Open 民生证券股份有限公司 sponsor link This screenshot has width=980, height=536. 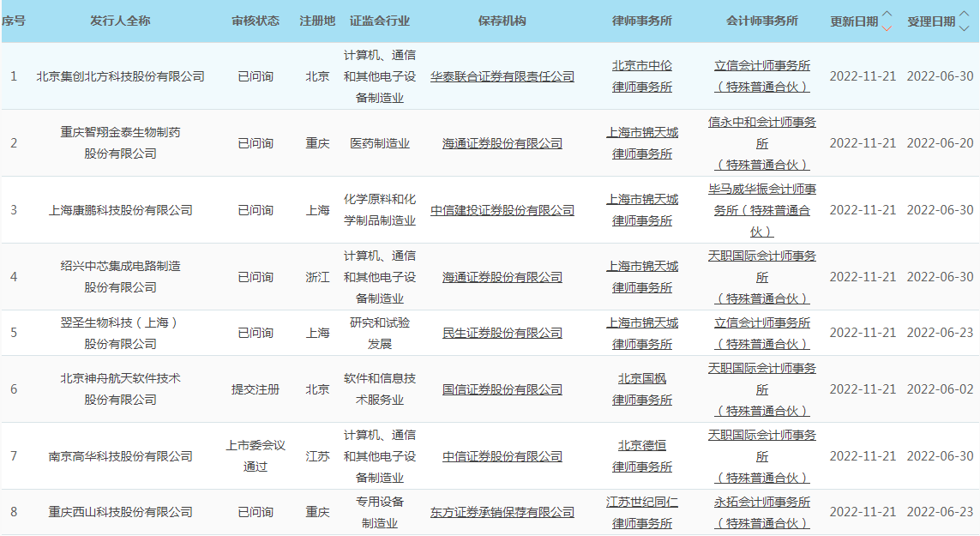tap(502, 333)
